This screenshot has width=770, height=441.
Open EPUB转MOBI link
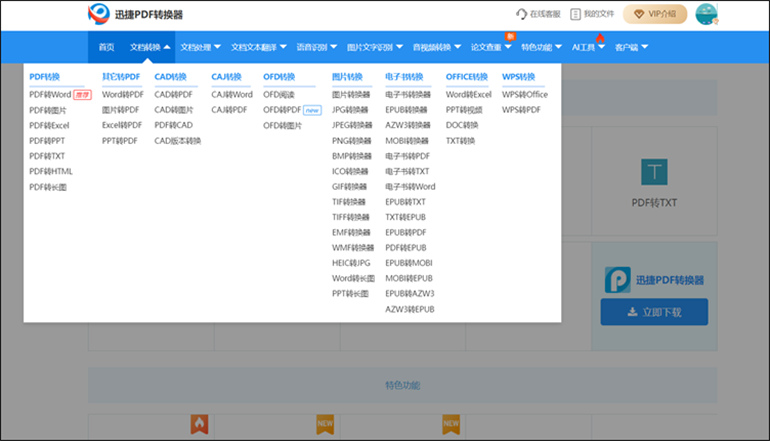click(409, 263)
